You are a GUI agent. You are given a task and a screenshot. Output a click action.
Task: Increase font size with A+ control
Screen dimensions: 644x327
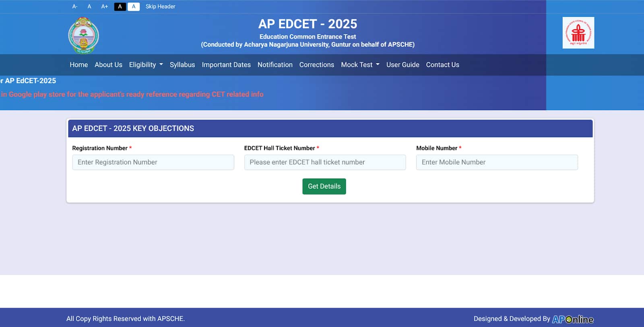[105, 6]
